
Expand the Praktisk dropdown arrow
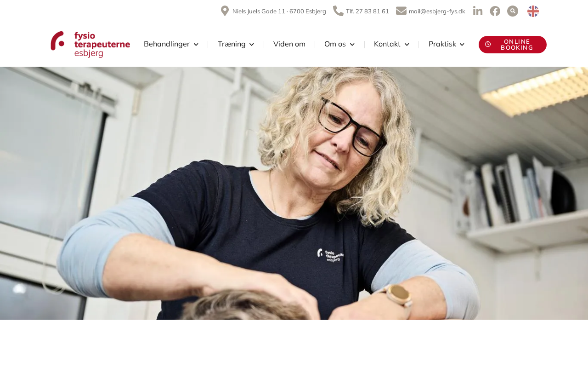tap(462, 45)
